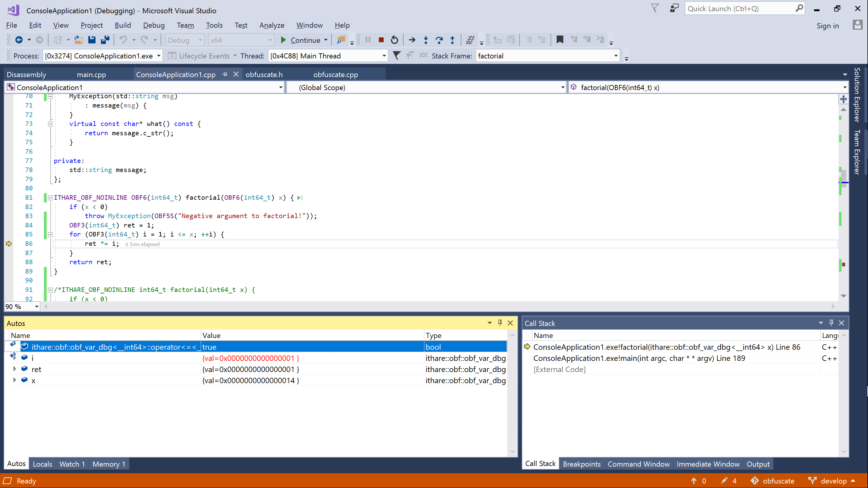868x488 pixels.
Task: Open the ConsoleApplication1 project scope dropdown
Action: (280, 88)
